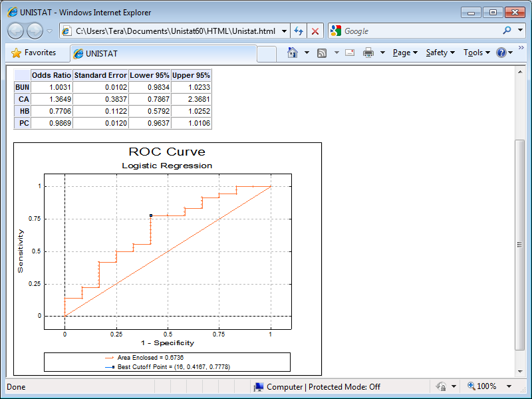
Task: Click the 'Logistic Regression' chart subtitle
Action: coord(167,166)
